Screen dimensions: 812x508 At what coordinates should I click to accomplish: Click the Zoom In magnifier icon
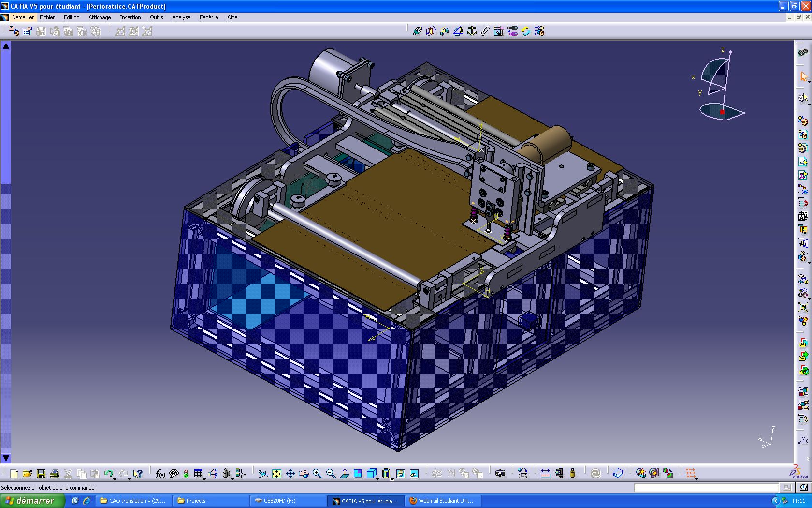317,474
